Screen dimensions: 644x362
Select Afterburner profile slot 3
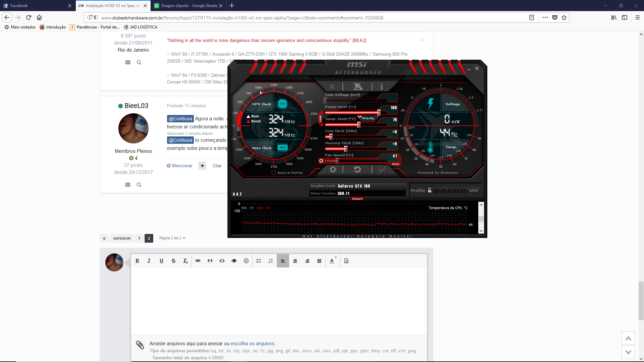coord(450,190)
